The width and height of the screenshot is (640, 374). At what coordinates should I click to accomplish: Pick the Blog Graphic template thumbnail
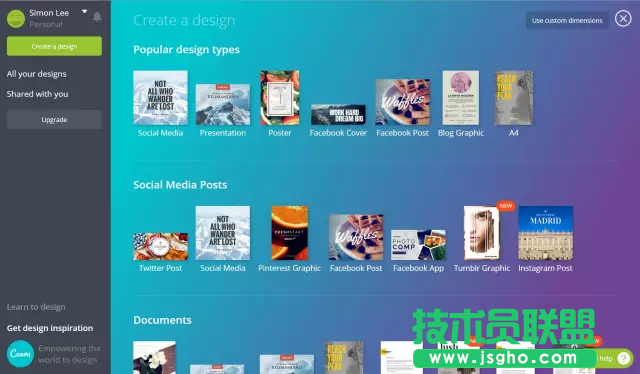click(x=461, y=98)
